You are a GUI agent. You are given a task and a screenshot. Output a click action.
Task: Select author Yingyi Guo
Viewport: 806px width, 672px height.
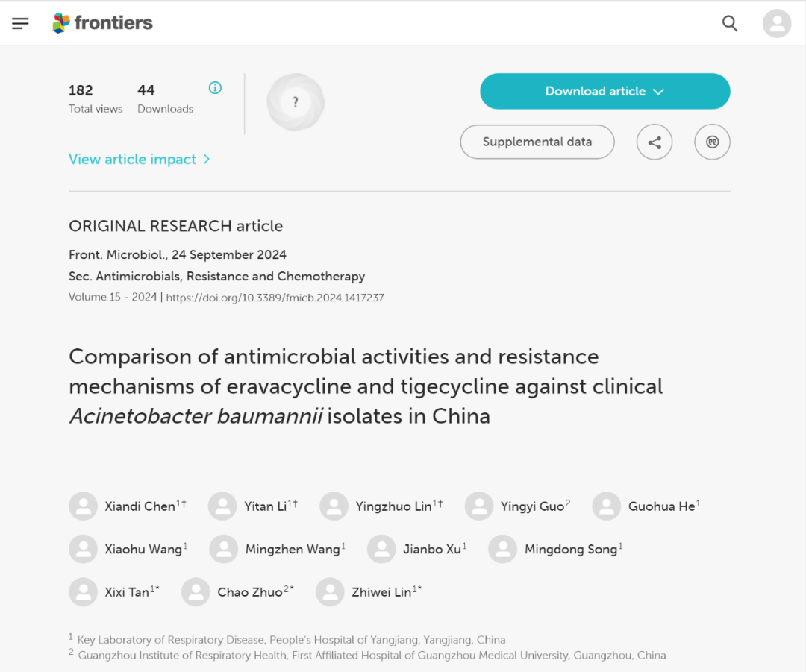point(533,506)
